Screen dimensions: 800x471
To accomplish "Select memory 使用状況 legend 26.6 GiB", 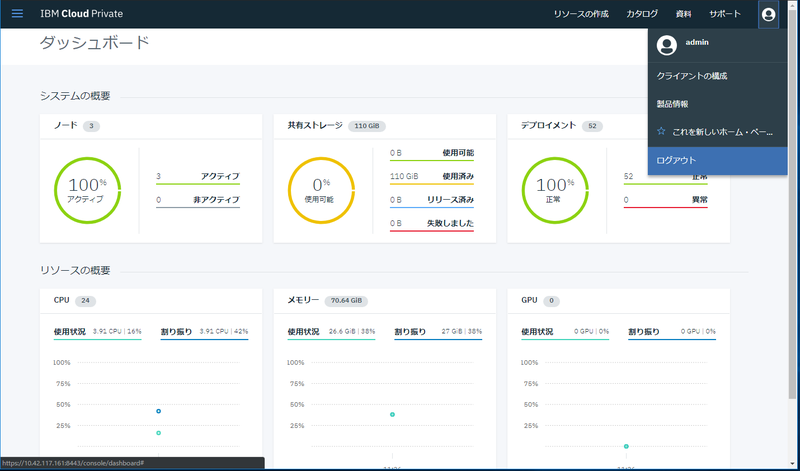I will pos(331,332).
